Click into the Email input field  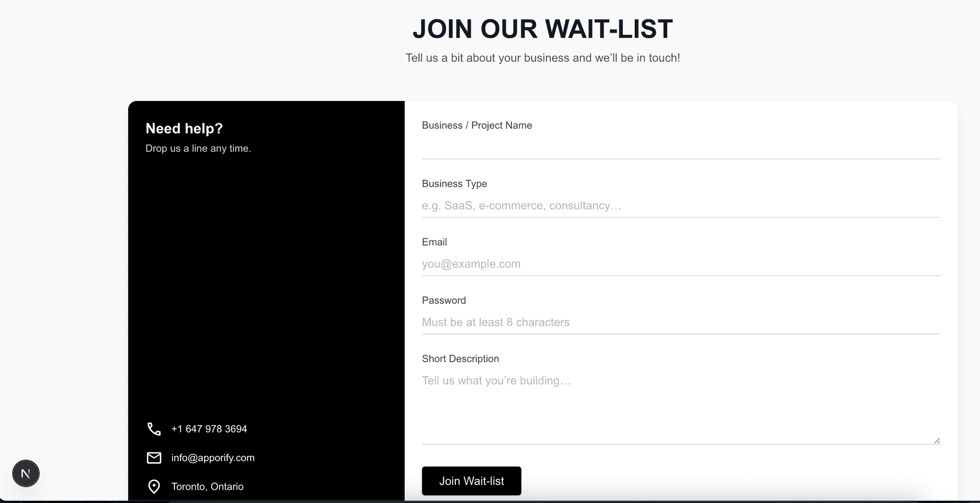click(x=681, y=264)
